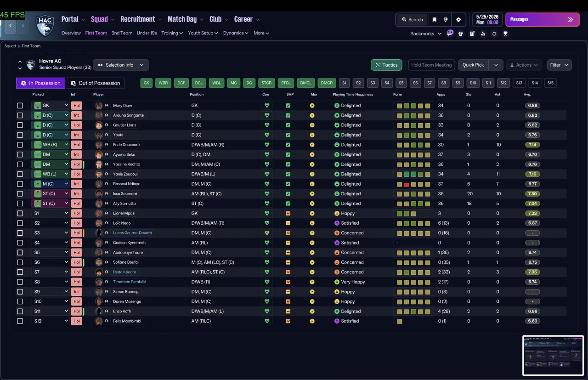Click the tactics board icon in bookmarks row
The height and width of the screenshot is (380, 588).
[472, 34]
